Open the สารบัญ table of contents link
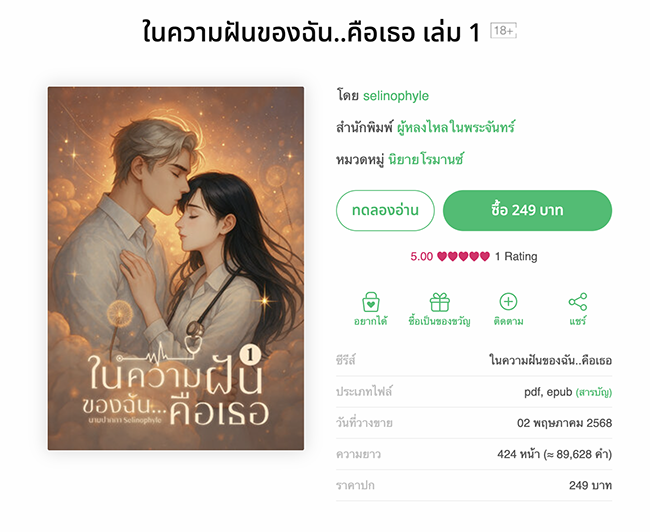This screenshot has width=650, height=532. [594, 392]
